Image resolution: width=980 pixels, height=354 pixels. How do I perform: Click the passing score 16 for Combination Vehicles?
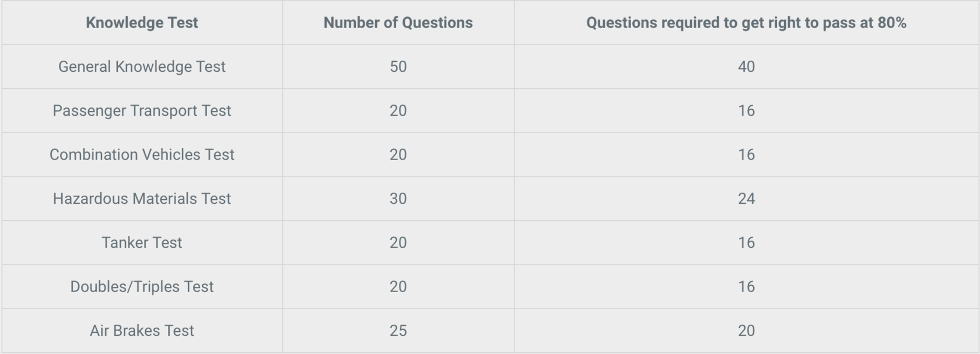[x=746, y=154]
